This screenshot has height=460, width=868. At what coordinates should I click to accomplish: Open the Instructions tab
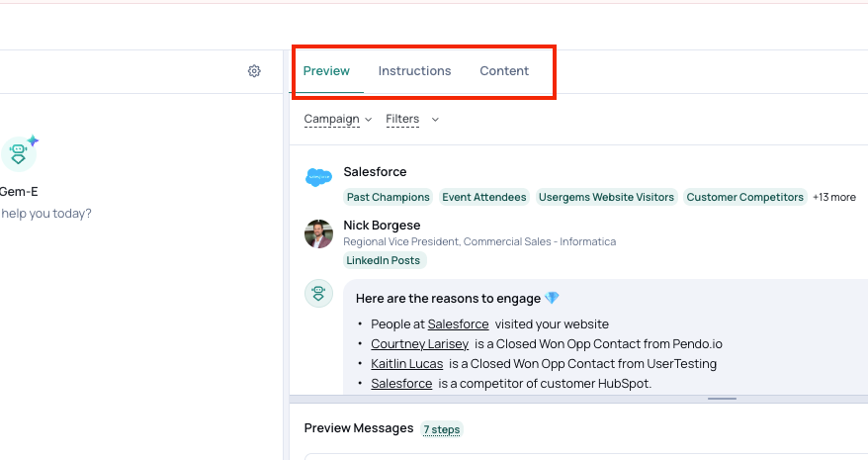(x=414, y=71)
